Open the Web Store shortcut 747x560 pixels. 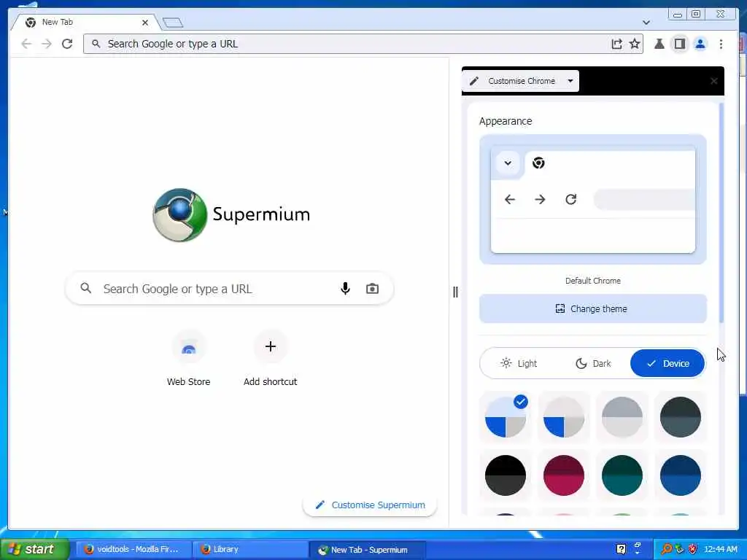pos(189,358)
